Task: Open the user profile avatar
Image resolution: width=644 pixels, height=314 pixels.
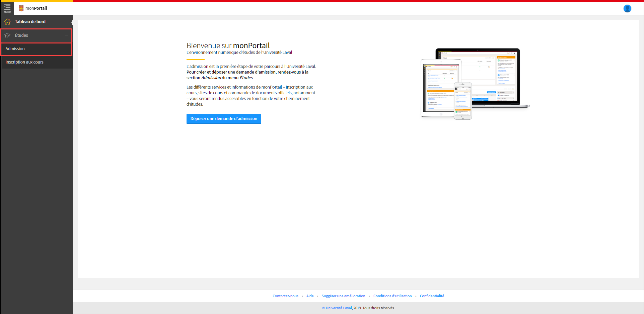Action: [x=627, y=8]
